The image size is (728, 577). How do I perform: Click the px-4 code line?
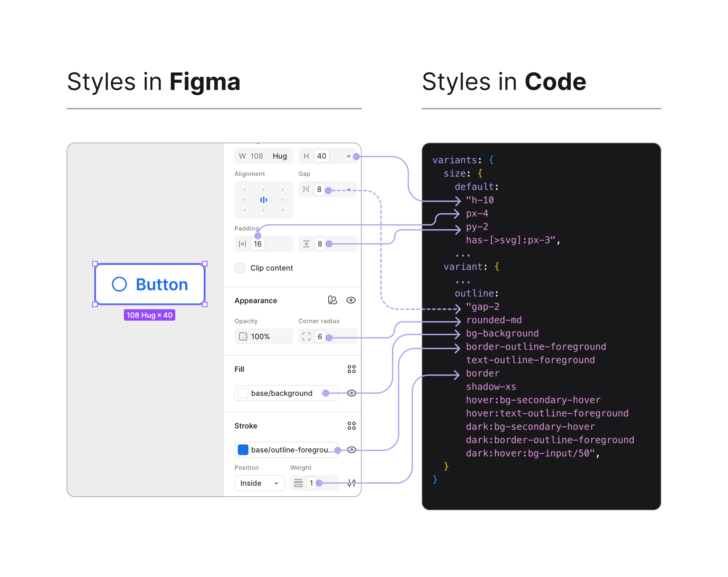point(477,214)
